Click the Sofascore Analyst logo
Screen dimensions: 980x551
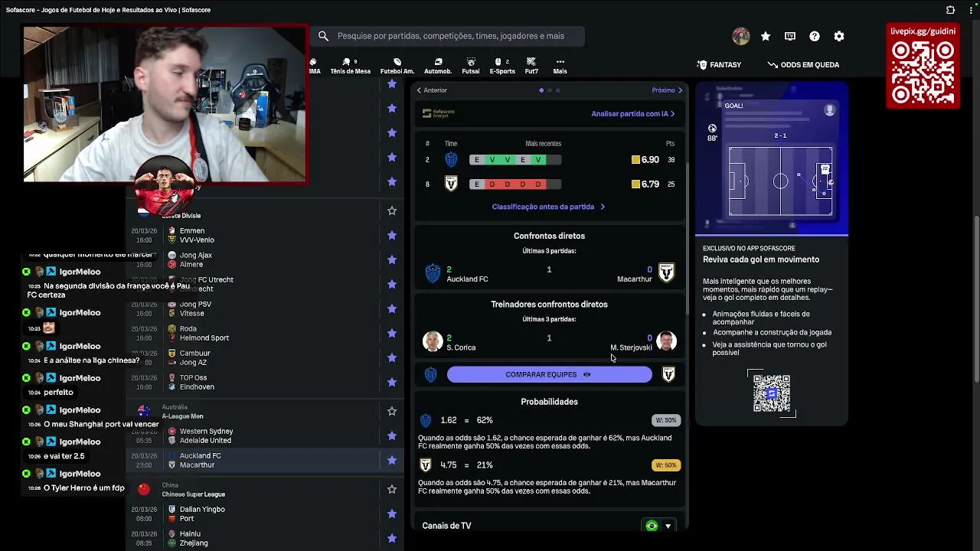[x=439, y=113]
